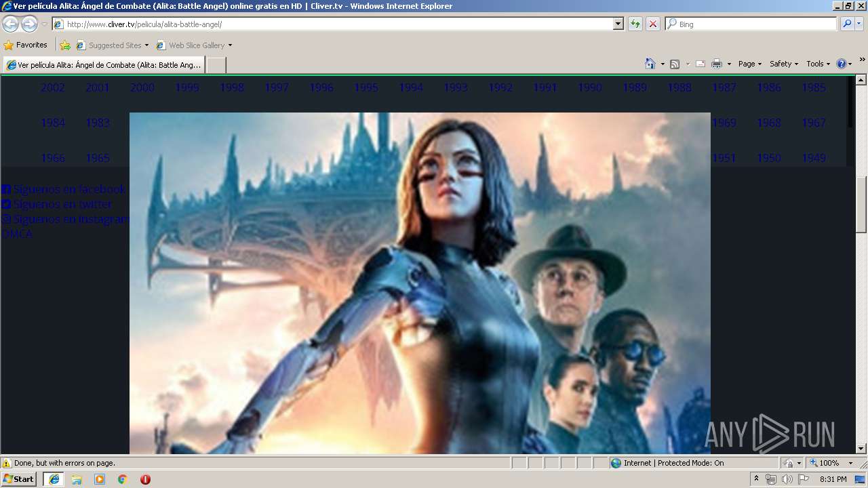The width and height of the screenshot is (868, 488).
Task: Click Síguenos en twitter link
Action: click(57, 204)
